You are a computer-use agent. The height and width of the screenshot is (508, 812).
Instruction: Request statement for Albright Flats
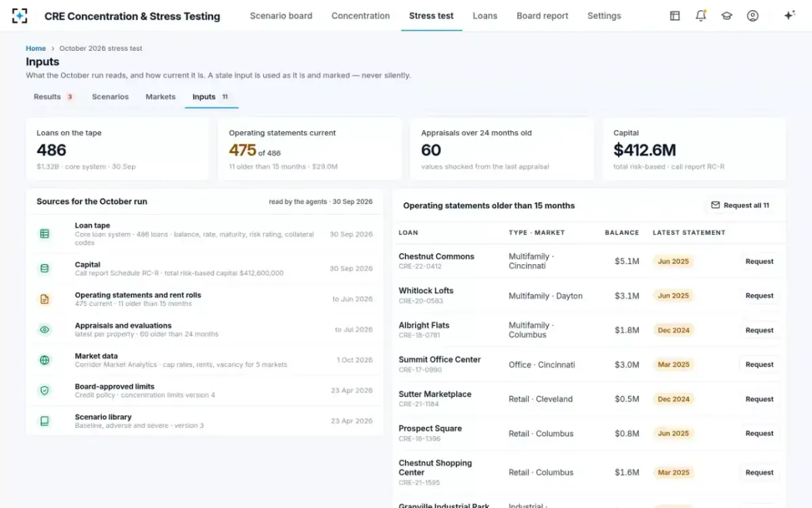tap(759, 331)
